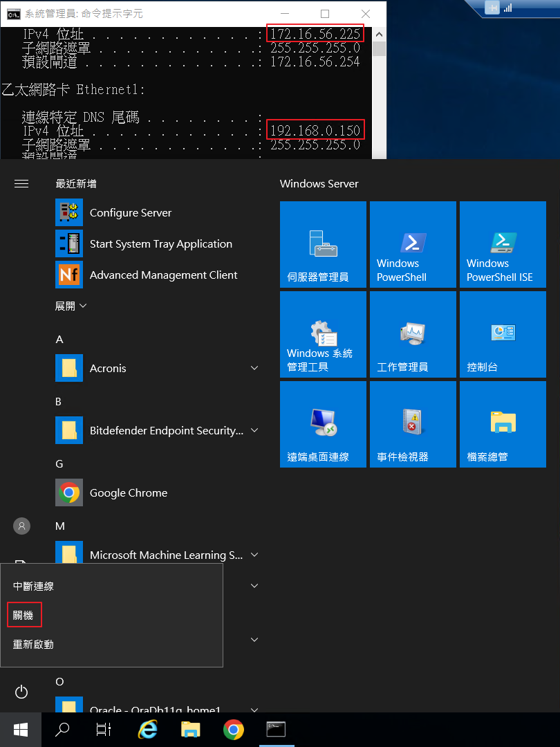Viewport: 560px width, 747px height.
Task: Click the power icon in Start menu
Action: point(21,692)
